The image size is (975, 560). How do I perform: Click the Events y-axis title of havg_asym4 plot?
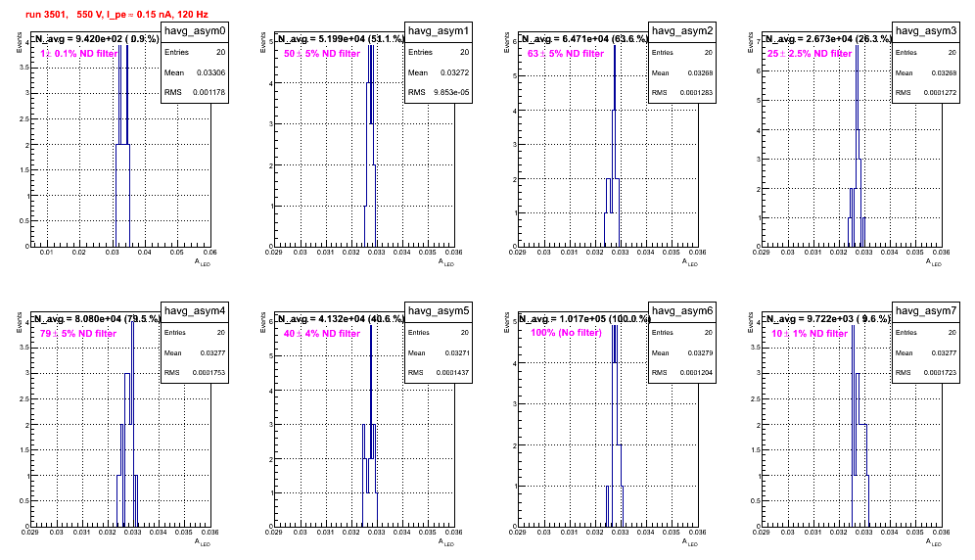point(19,323)
